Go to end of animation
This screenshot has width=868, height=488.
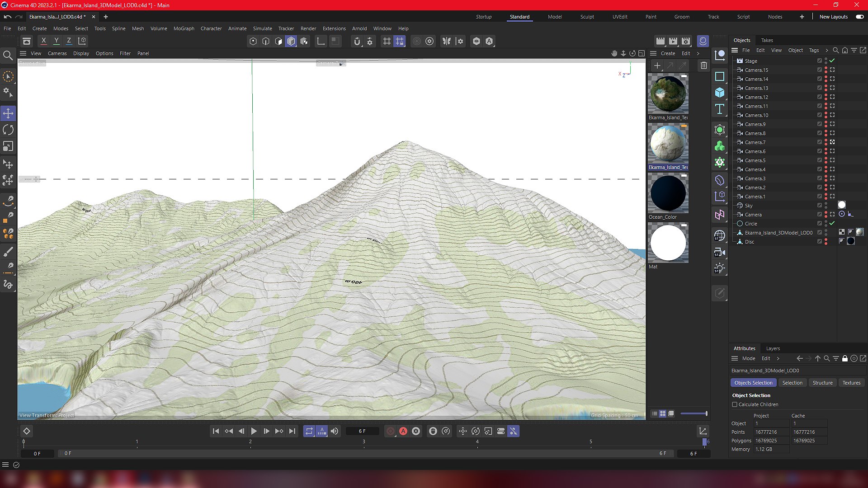(x=292, y=431)
